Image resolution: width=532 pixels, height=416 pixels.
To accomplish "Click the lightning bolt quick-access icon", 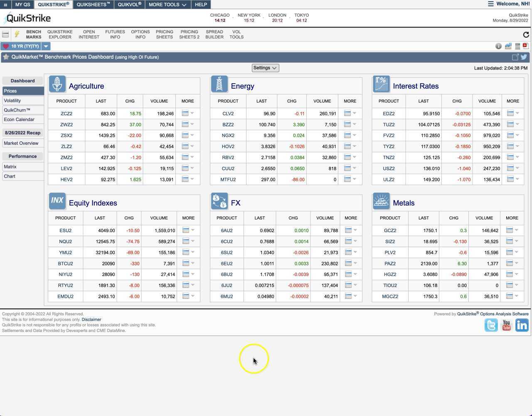I will pos(17,34).
